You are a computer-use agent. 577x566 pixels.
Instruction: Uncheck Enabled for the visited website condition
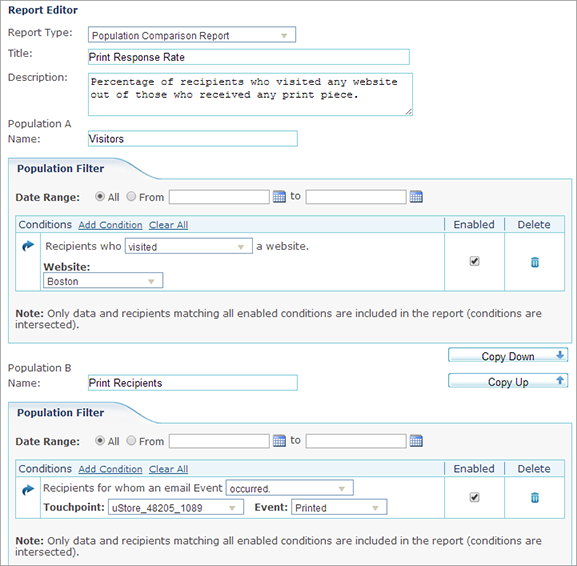pos(474,261)
